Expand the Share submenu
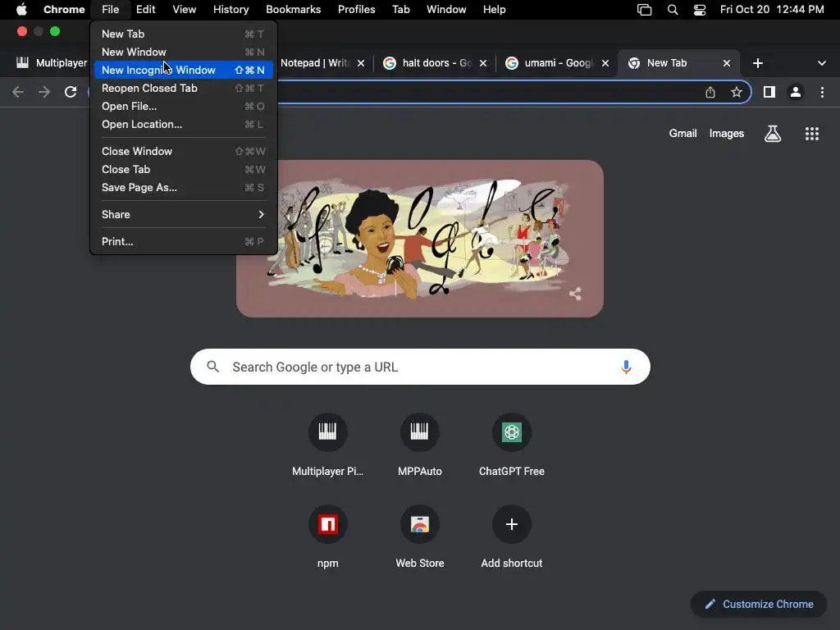This screenshot has height=630, width=840. coord(184,214)
